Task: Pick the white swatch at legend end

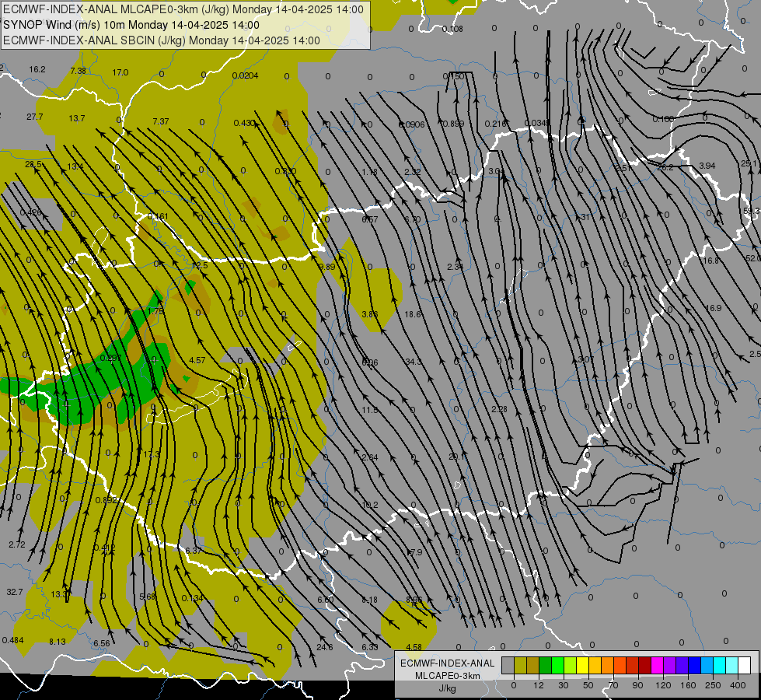Action: pos(745,665)
